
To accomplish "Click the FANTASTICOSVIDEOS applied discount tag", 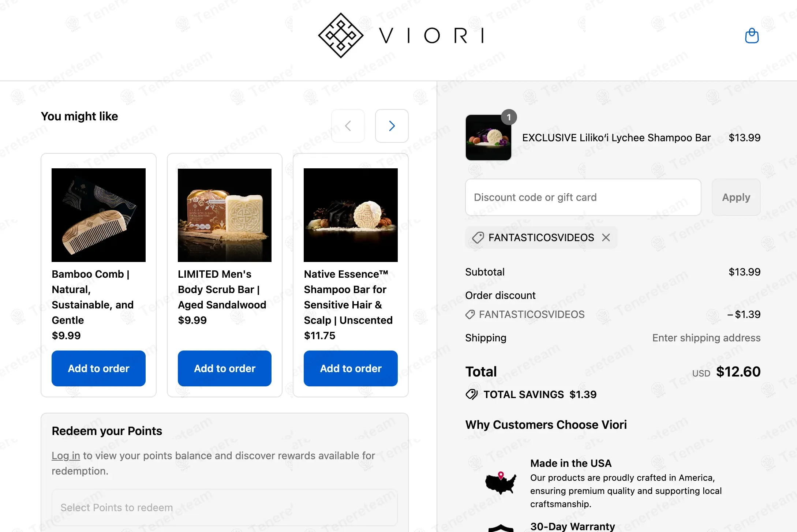I will 541,237.
